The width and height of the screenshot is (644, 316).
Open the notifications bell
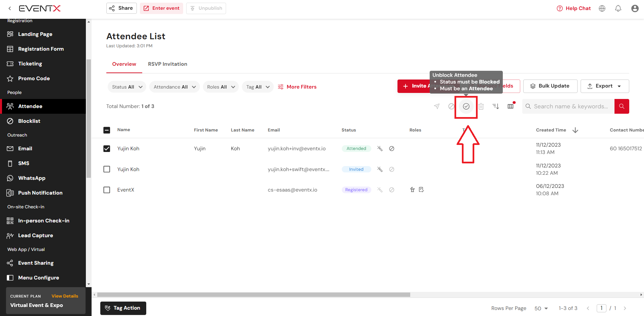618,8
